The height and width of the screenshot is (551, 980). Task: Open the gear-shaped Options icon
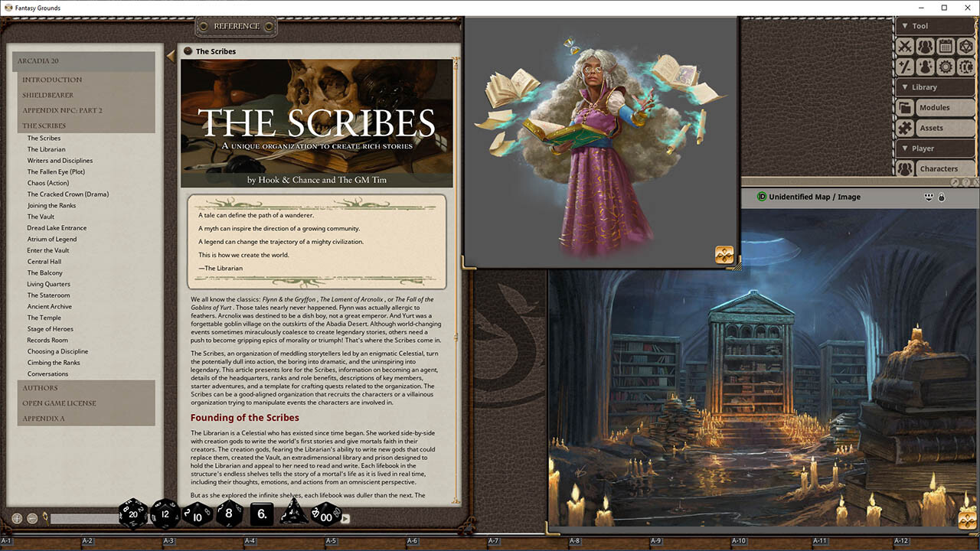(x=944, y=67)
